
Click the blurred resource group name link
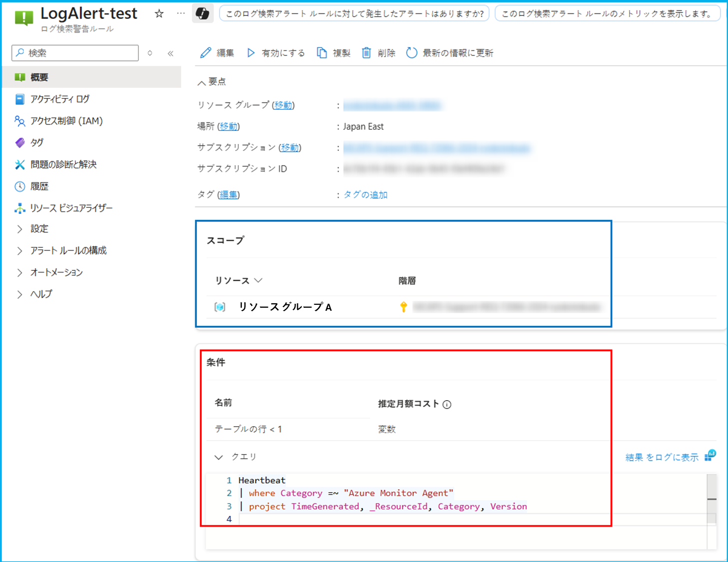pos(392,105)
